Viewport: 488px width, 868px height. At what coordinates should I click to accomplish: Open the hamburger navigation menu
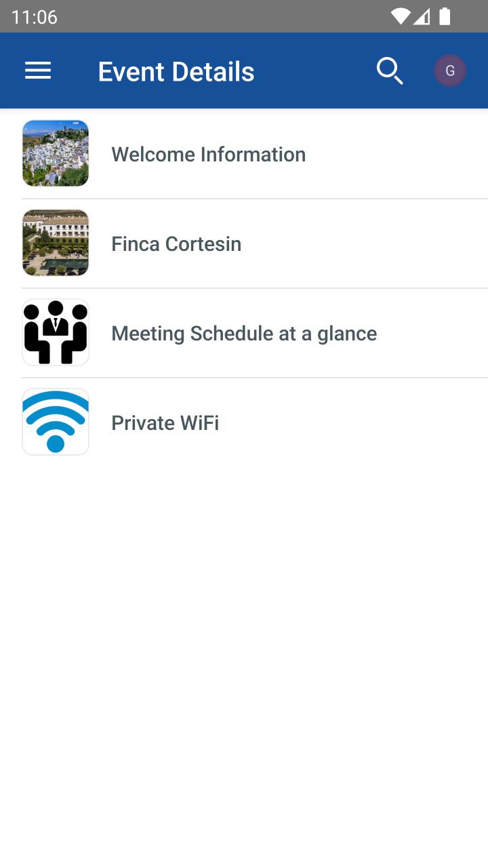(x=38, y=71)
